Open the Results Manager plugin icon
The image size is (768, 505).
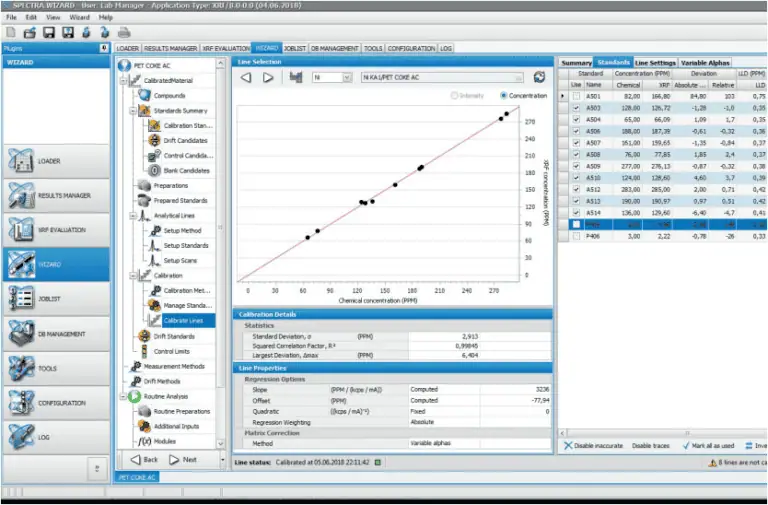point(21,195)
